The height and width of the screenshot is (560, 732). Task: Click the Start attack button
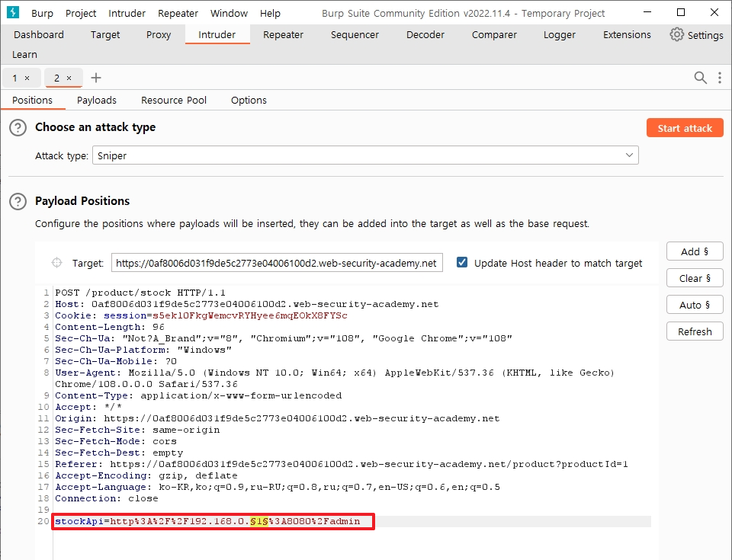685,128
